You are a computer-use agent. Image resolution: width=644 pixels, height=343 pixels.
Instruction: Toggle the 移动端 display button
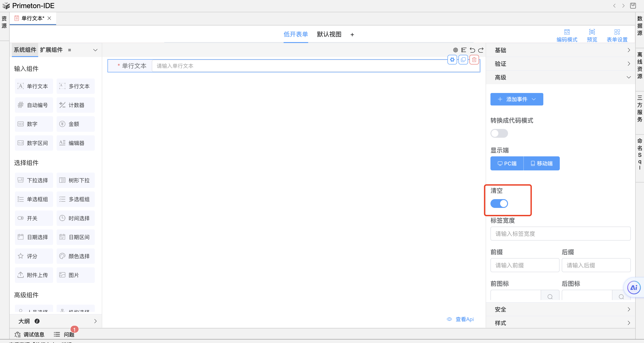point(542,164)
